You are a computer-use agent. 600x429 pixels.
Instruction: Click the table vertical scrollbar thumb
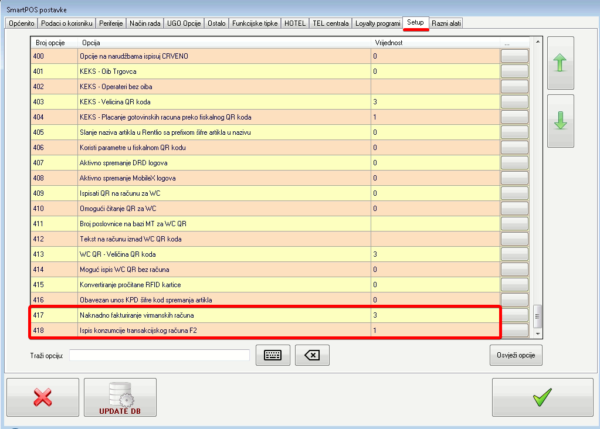[540, 314]
